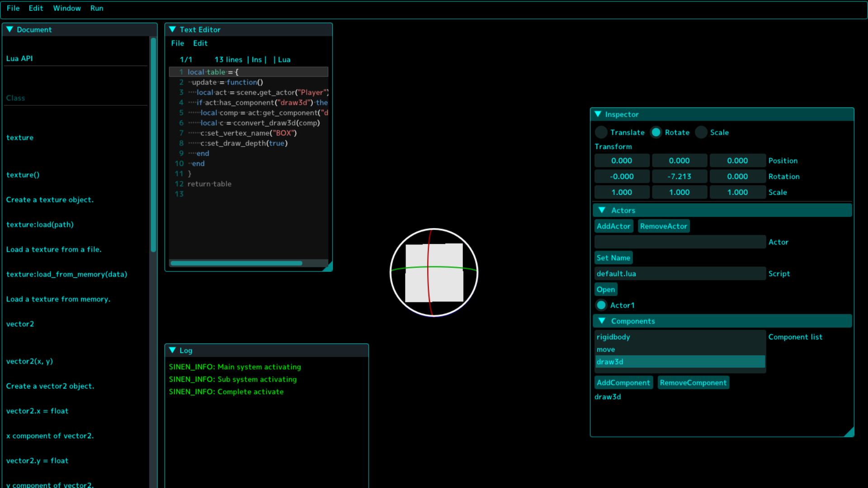This screenshot has height=488, width=868.
Task: Collapse the Components section arrow
Action: tap(602, 321)
